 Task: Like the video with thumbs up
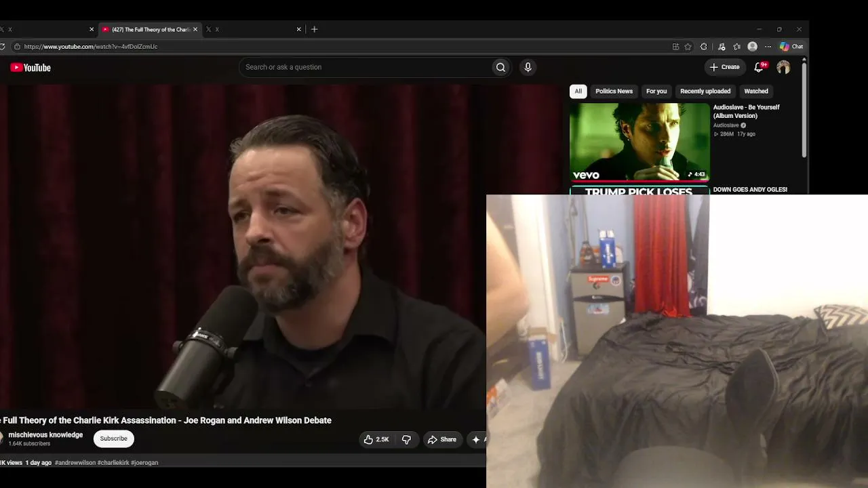[376, 439]
